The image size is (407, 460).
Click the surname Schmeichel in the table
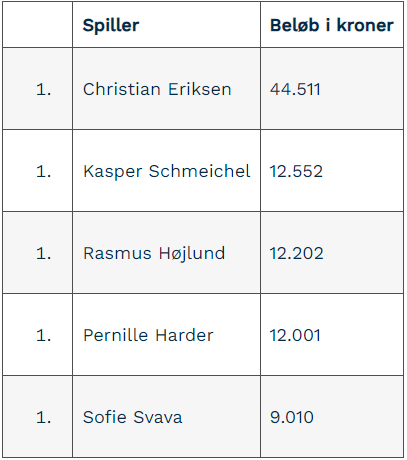[199, 171]
